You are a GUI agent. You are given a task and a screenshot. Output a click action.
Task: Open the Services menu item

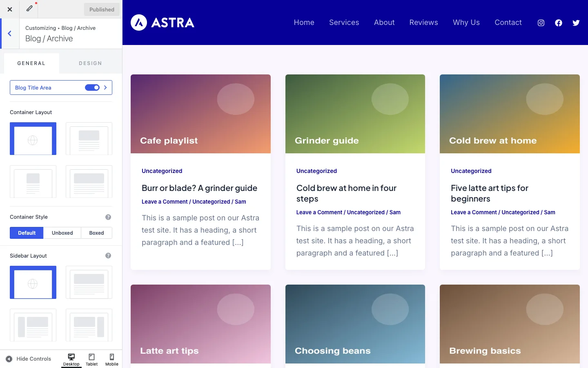pyautogui.click(x=344, y=22)
